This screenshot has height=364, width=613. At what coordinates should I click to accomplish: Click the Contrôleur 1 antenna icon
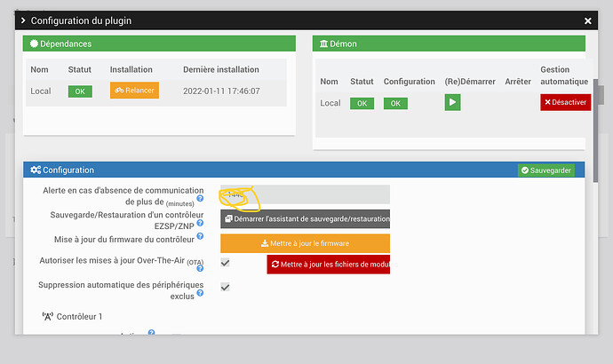coord(48,316)
